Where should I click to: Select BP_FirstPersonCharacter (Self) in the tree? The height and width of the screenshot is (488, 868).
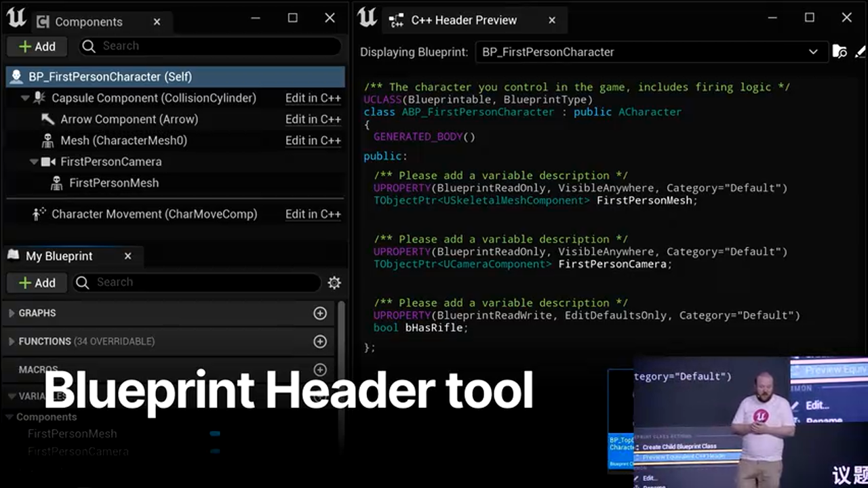(110, 77)
